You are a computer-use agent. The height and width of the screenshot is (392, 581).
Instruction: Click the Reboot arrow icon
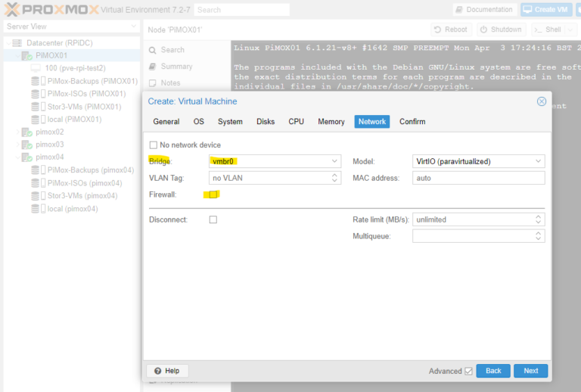(x=437, y=30)
